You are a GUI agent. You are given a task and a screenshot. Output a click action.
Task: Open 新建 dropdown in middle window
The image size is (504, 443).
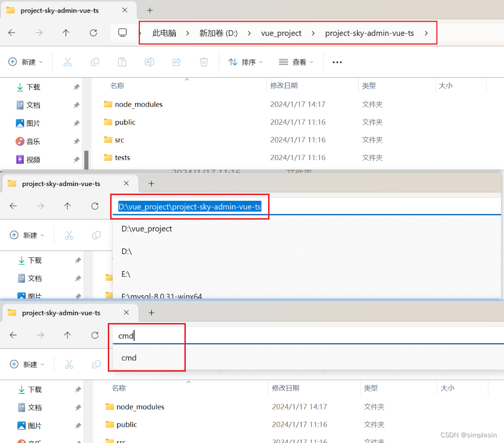[x=27, y=235]
